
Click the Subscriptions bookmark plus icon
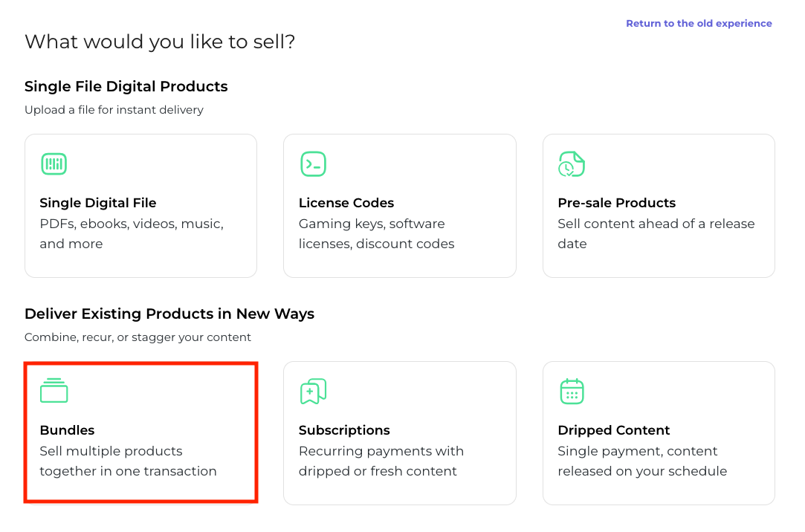click(x=313, y=392)
